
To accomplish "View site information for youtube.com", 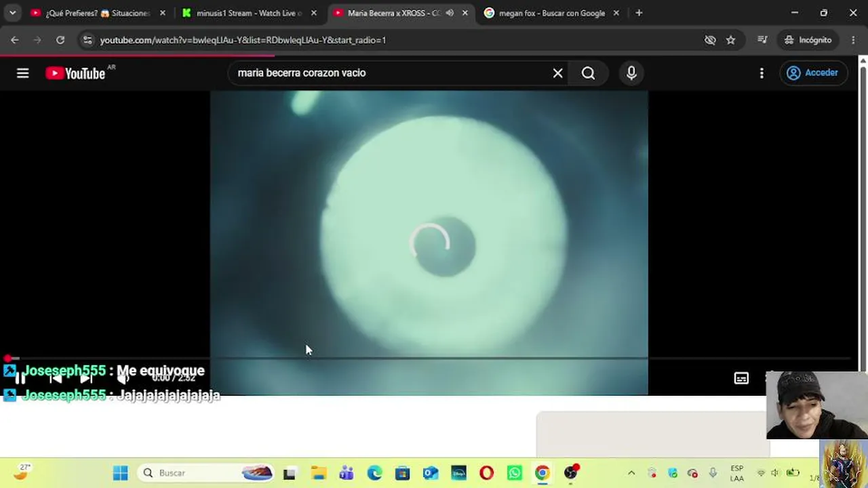I will (x=87, y=40).
